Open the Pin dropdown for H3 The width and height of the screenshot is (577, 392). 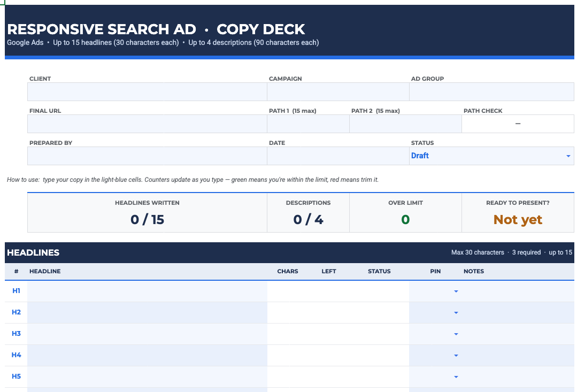point(456,334)
